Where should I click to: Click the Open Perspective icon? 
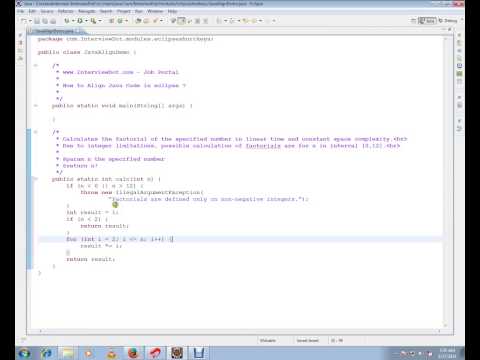[413, 21]
